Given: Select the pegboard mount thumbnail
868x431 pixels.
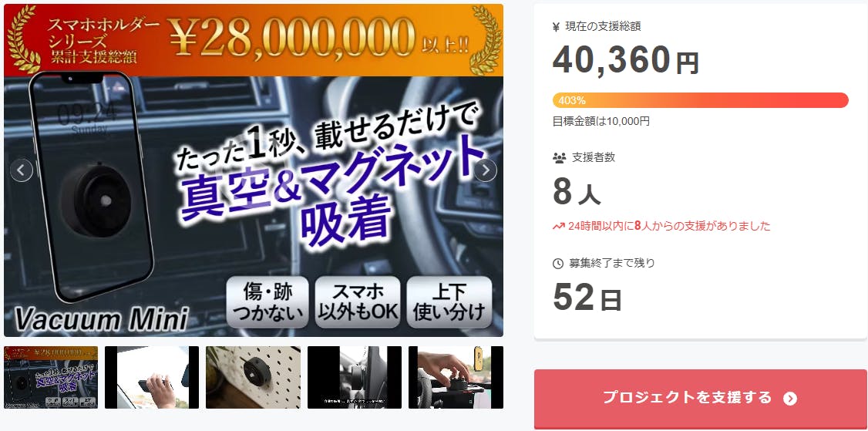Looking at the screenshot, I should pyautogui.click(x=253, y=377).
